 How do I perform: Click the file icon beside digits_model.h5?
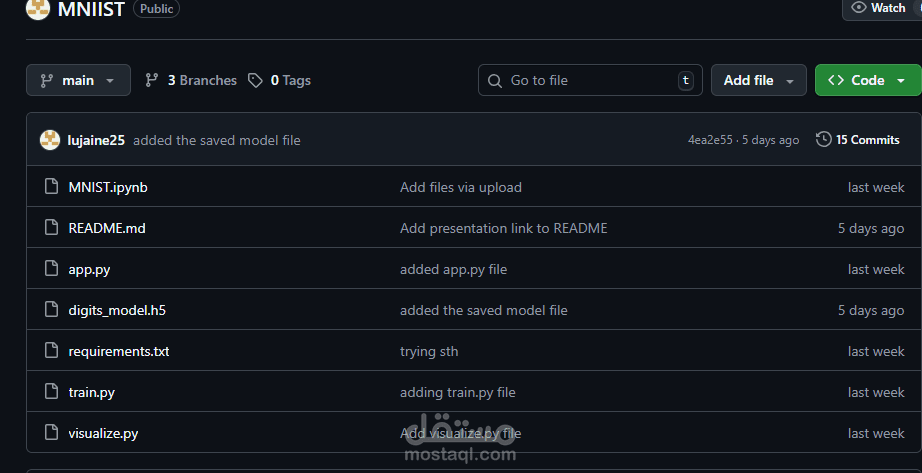52,310
